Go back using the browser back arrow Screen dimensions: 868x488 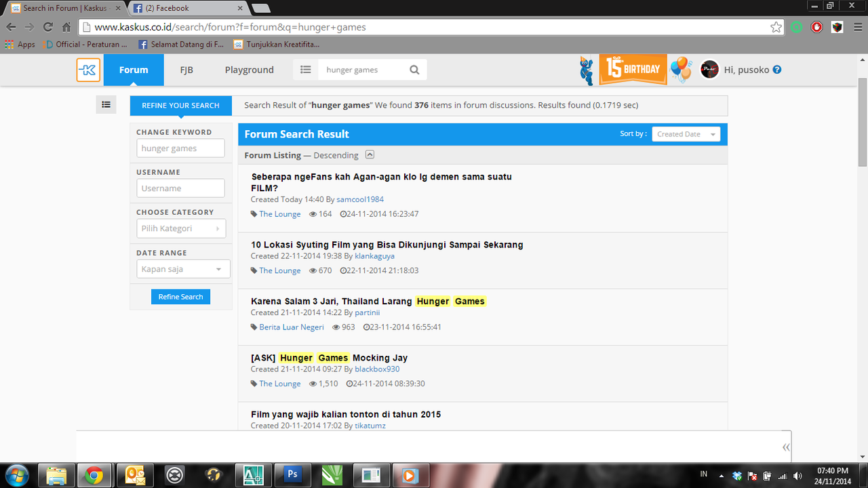coord(11,27)
